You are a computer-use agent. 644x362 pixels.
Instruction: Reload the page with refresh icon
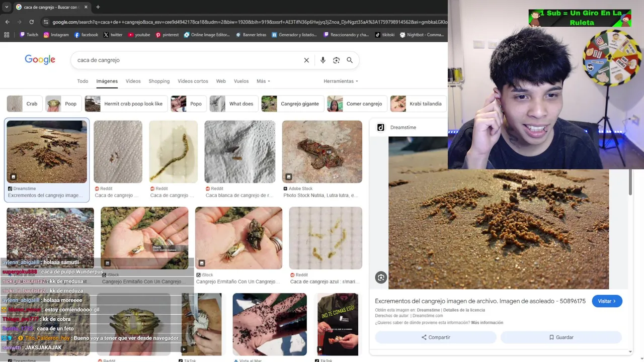pyautogui.click(x=31, y=22)
